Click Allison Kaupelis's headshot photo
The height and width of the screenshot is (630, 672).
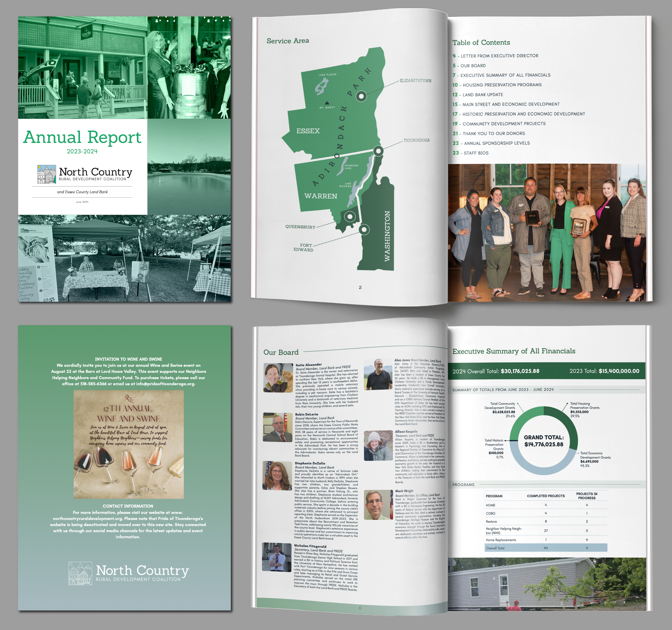(x=379, y=446)
